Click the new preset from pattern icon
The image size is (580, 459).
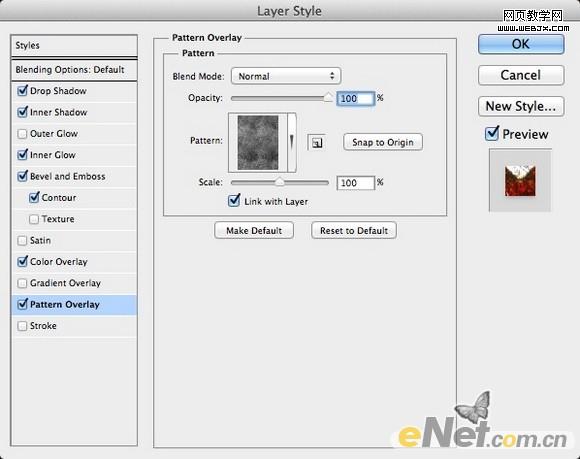[317, 142]
